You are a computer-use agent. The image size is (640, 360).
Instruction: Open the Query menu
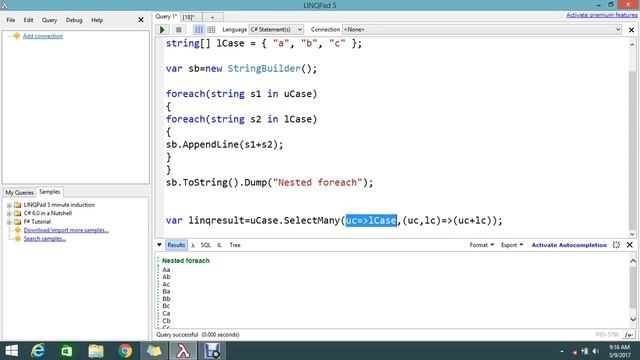(x=49, y=20)
